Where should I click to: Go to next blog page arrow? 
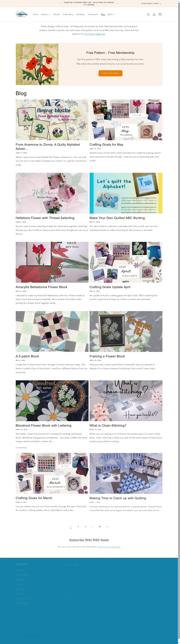click(x=107, y=527)
